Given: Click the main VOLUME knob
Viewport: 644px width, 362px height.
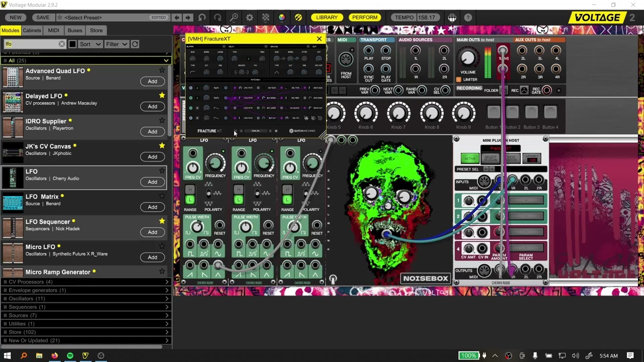Looking at the screenshot, I should (467, 58).
